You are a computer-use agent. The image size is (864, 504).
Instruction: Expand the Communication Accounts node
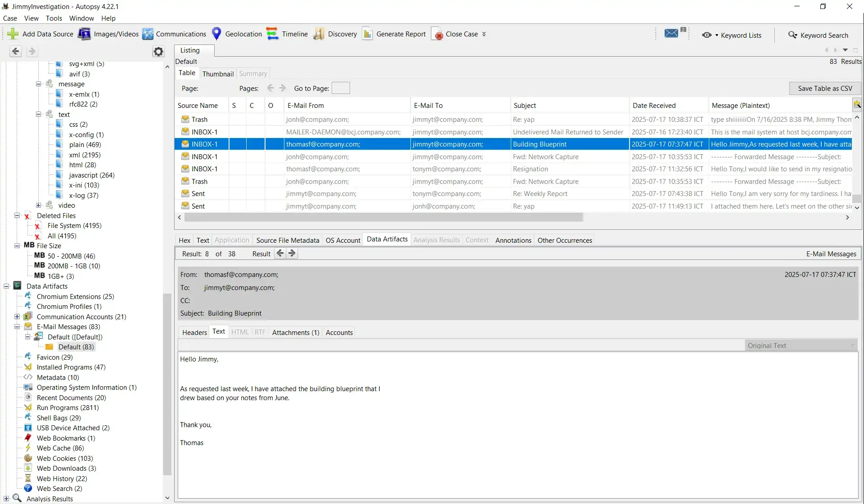pyautogui.click(x=17, y=317)
